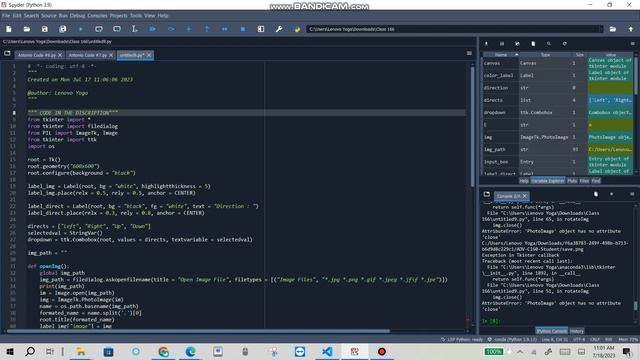Image resolution: width=640 pixels, height=360 pixels.
Task: Step out of function debug icon
Action: [207, 29]
